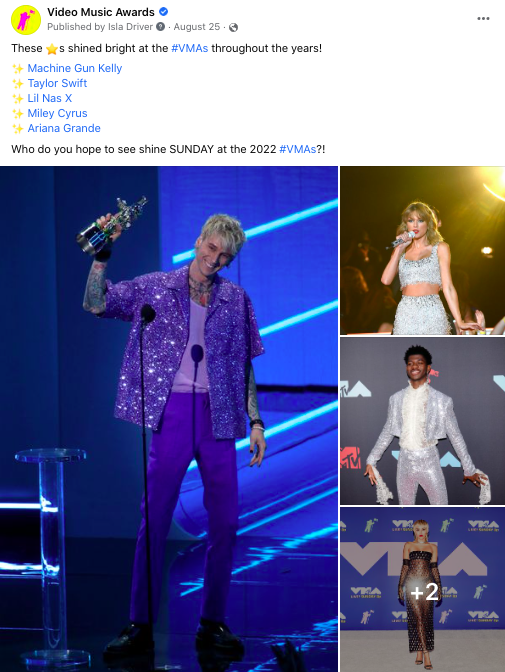Image resolution: width=505 pixels, height=672 pixels.
Task: Open the Taylor Swift tagged link
Action: click(x=57, y=83)
